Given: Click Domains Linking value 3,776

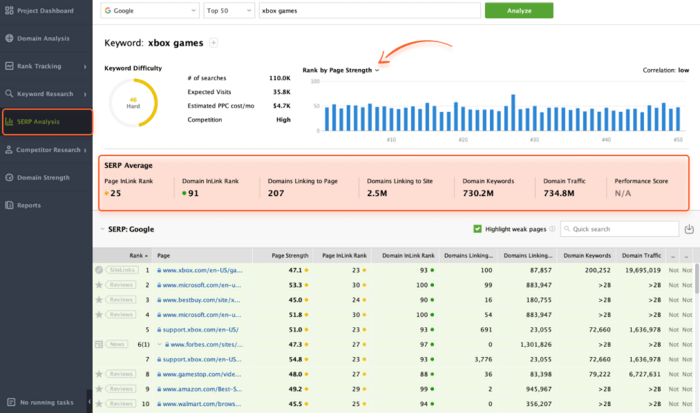Looking at the screenshot, I should click(483, 359).
